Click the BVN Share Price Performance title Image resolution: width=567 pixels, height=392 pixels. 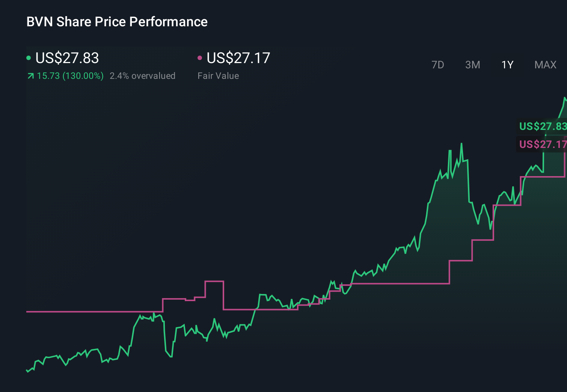[117, 22]
